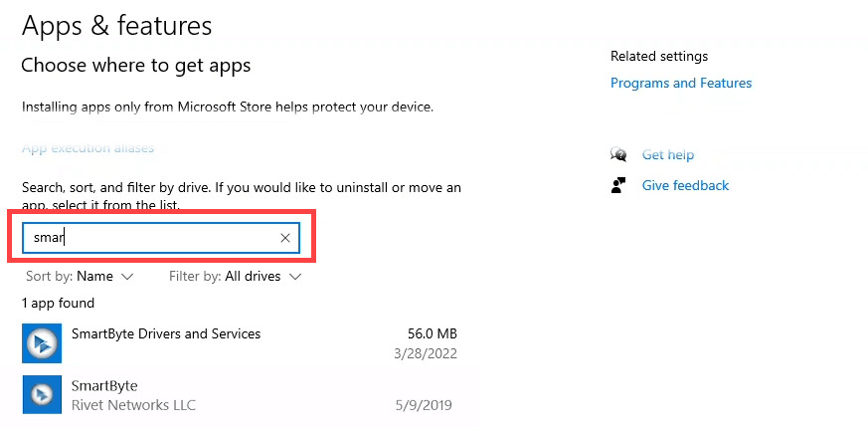The height and width of the screenshot is (431, 868).
Task: Click the Give feedback person icon
Action: pos(618,185)
